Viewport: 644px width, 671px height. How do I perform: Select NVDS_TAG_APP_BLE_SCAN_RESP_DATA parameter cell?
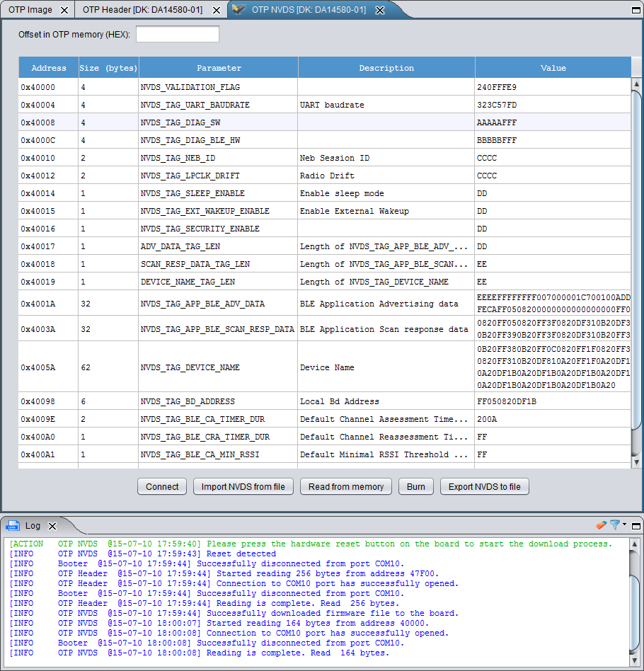[x=218, y=329]
